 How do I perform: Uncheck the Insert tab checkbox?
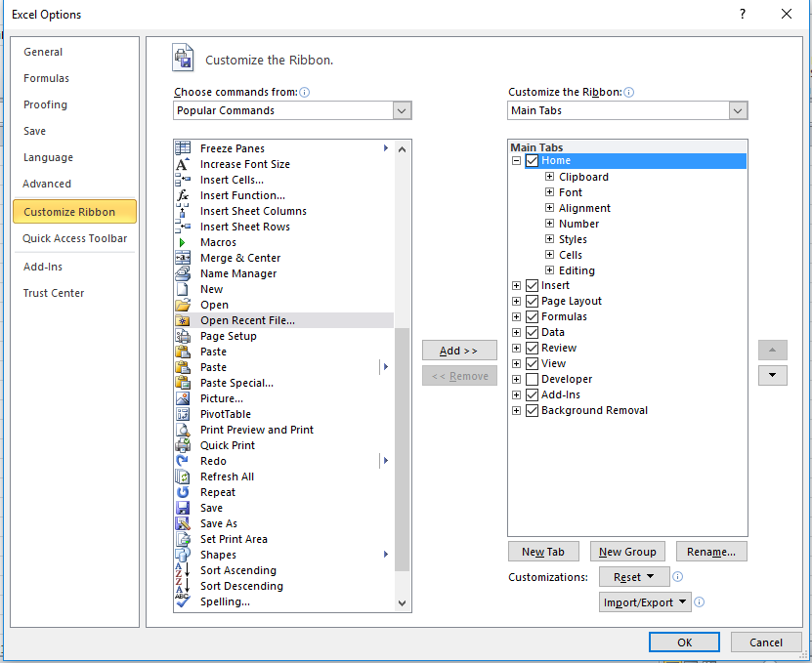532,286
